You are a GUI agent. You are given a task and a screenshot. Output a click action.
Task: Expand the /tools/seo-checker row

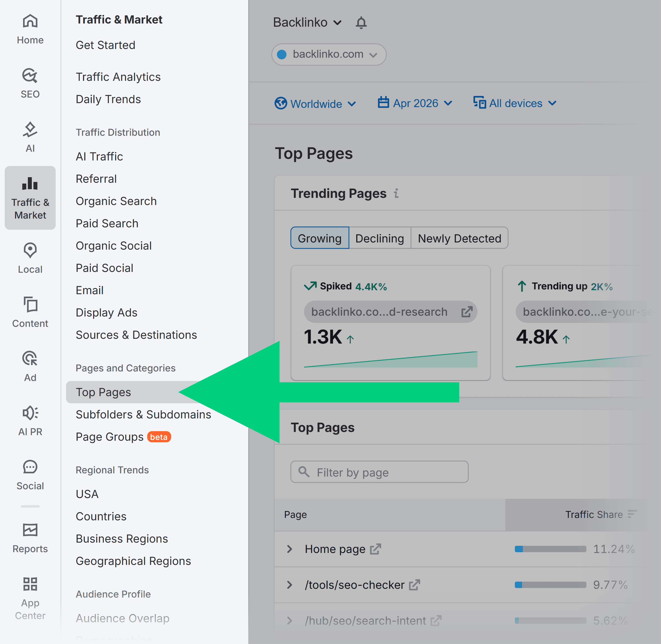click(x=290, y=585)
